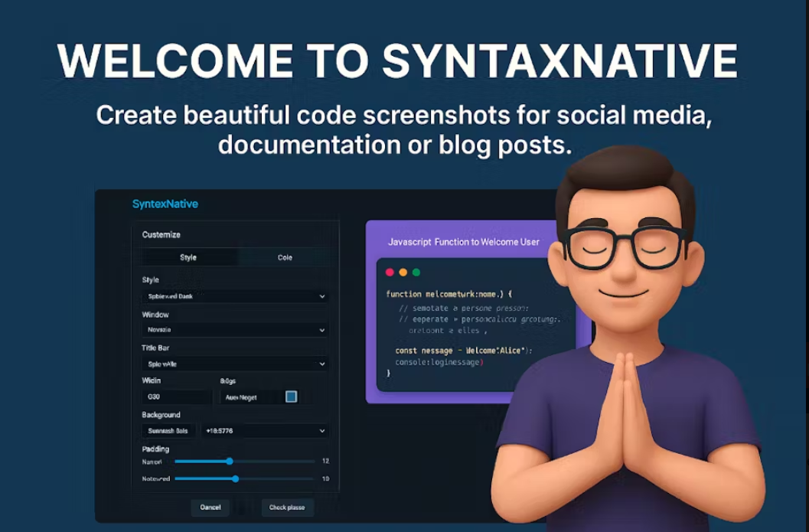This screenshot has width=809, height=532.
Task: Click the Custemize panel heading
Action: point(161,234)
